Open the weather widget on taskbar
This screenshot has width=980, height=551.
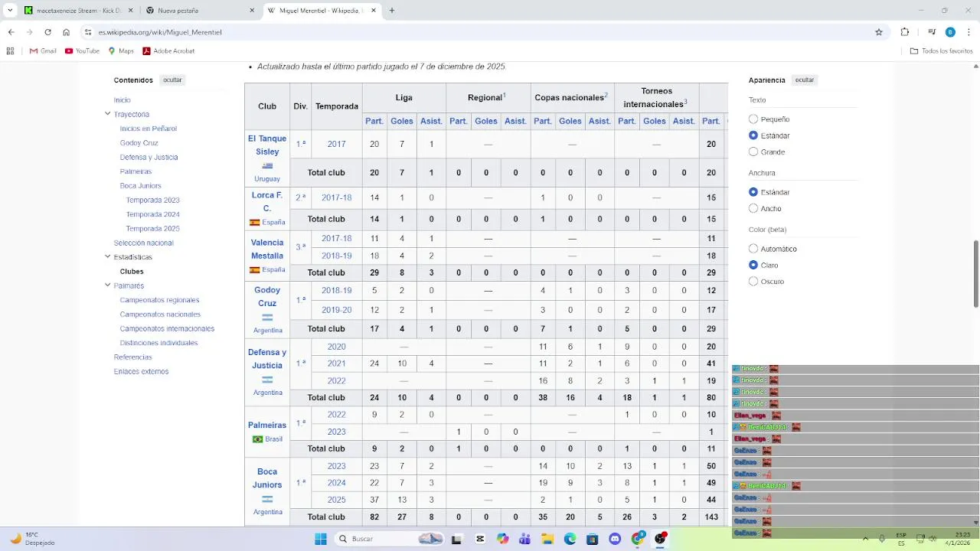tap(32, 539)
